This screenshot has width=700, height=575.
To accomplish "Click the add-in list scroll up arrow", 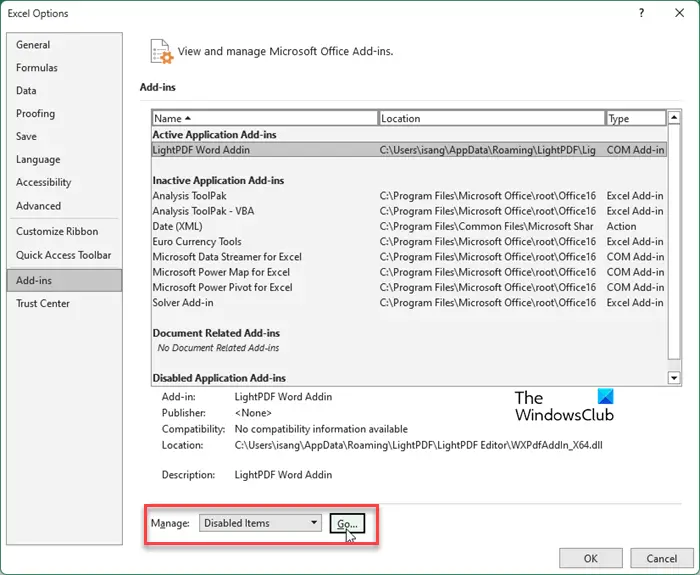I will (674, 118).
